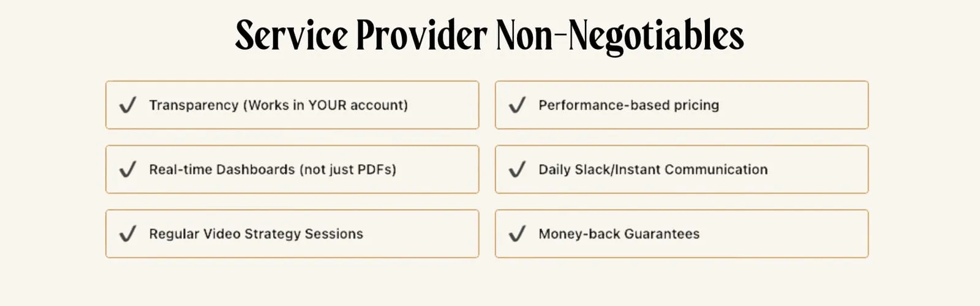This screenshot has width=980, height=306.
Task: Select the "(Works in YOUR account)" text
Action: [x=325, y=105]
